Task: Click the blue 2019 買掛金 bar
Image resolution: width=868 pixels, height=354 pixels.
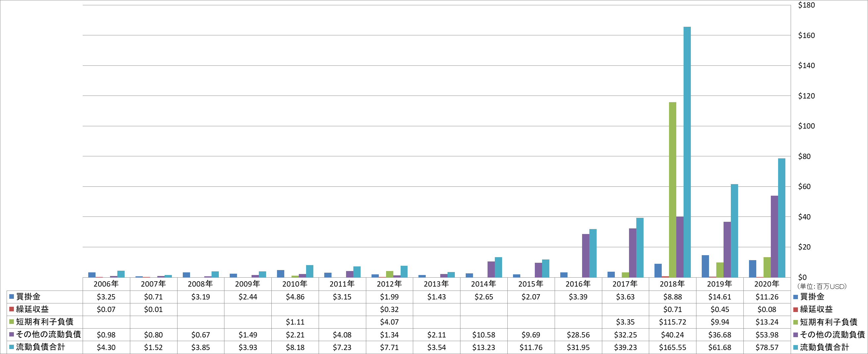Action: click(705, 266)
